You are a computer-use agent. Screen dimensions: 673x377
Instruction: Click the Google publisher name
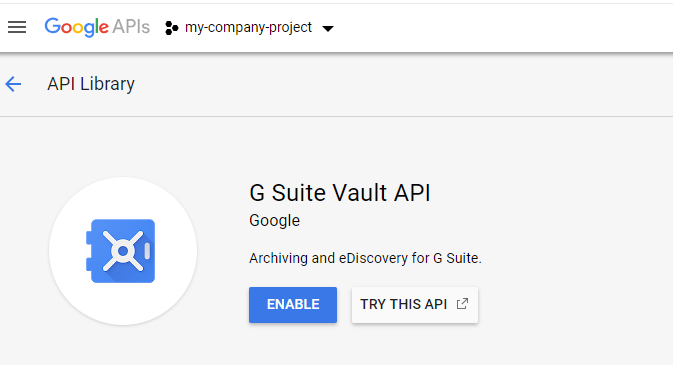(274, 221)
